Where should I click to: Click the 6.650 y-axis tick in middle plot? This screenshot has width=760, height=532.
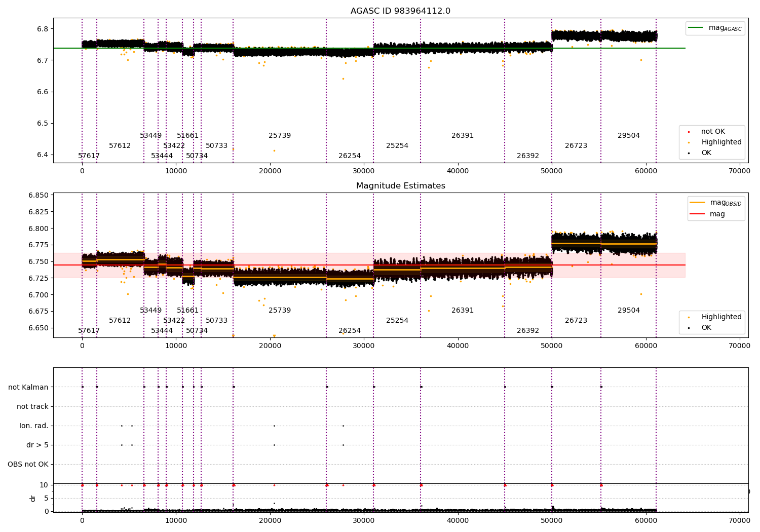point(38,328)
